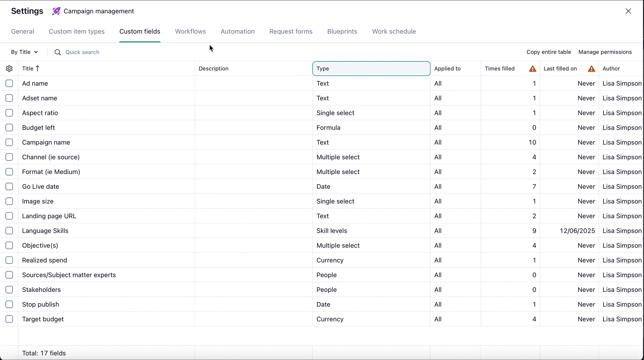Switch to the Workflows tab
The width and height of the screenshot is (644, 360).
tap(190, 32)
